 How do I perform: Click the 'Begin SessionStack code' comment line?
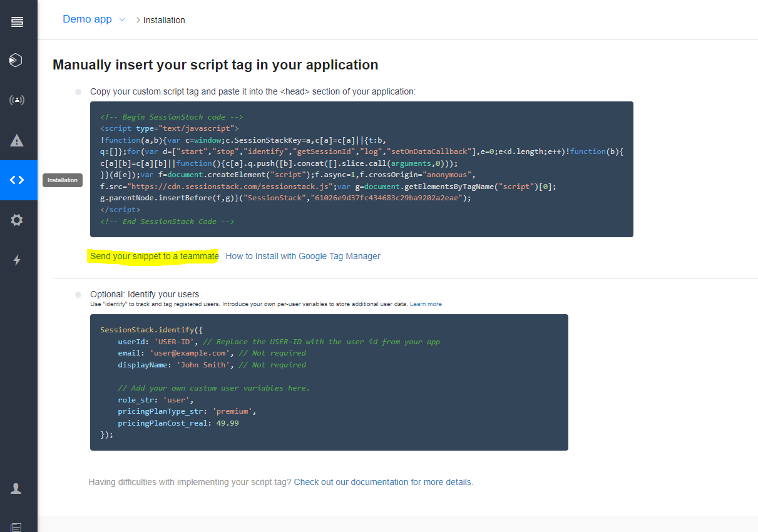[172, 117]
